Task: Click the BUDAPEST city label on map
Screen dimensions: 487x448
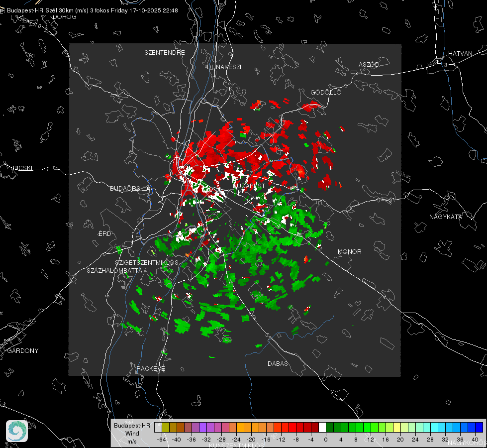Action: 249,186
